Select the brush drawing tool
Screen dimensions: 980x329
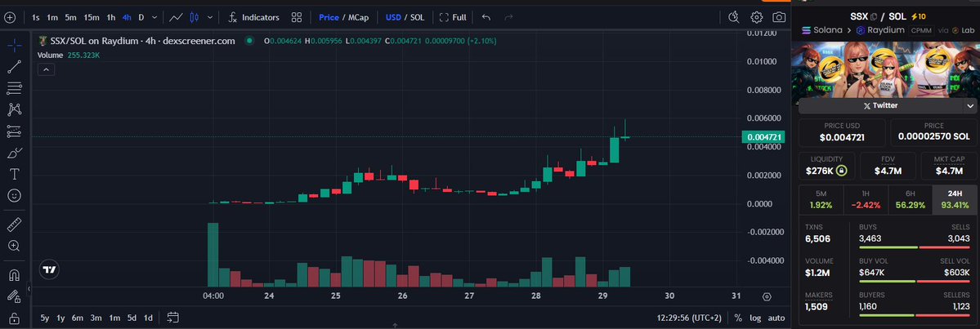click(15, 153)
